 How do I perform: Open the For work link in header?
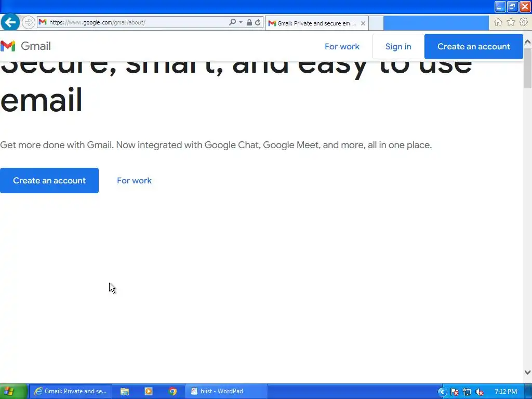(342, 46)
